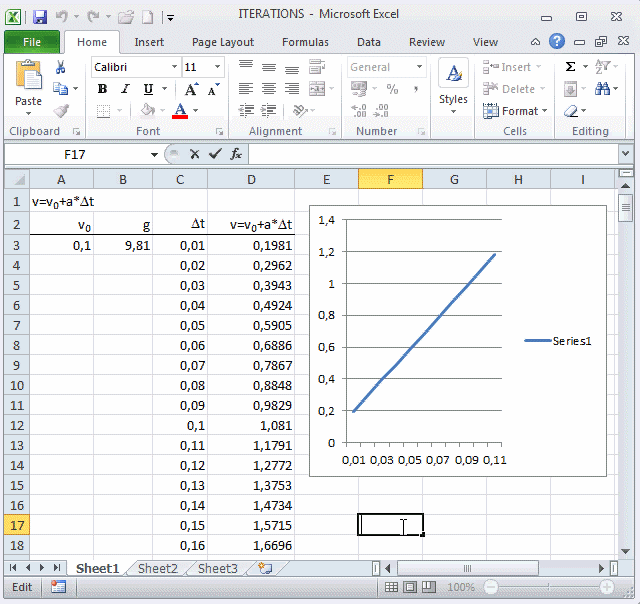The height and width of the screenshot is (604, 640).
Task: Open the Formulas ribbon tab
Action: [x=305, y=42]
